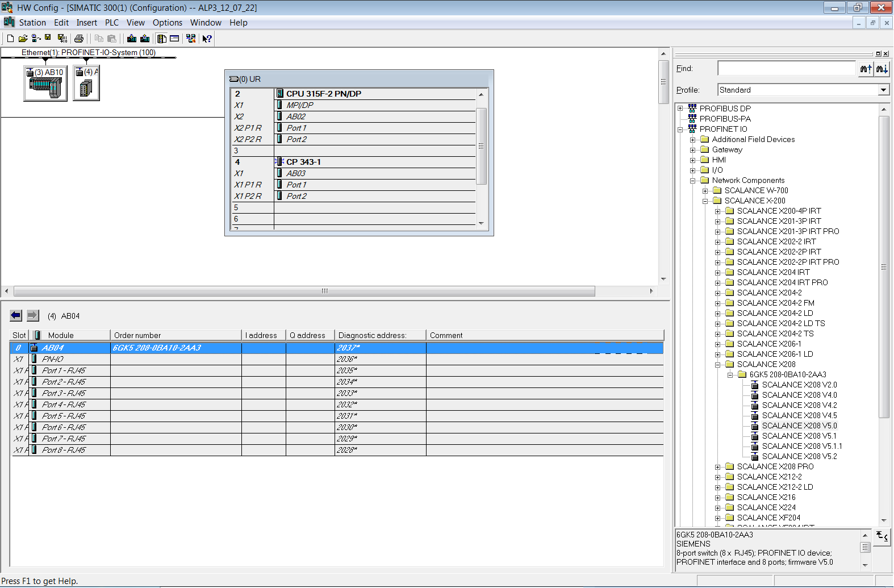894x588 pixels.
Task: Click the Order number column header
Action: point(176,335)
